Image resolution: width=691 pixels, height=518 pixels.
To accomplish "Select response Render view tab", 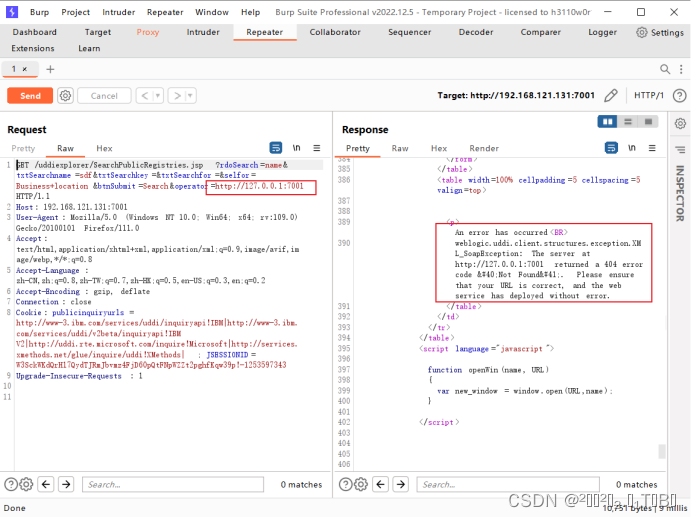I will 484,149.
